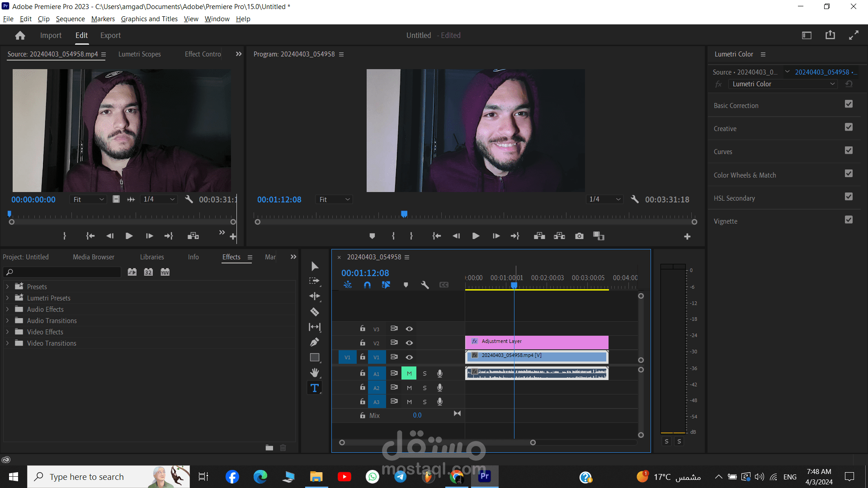Go to the Import workspace

[51, 35]
